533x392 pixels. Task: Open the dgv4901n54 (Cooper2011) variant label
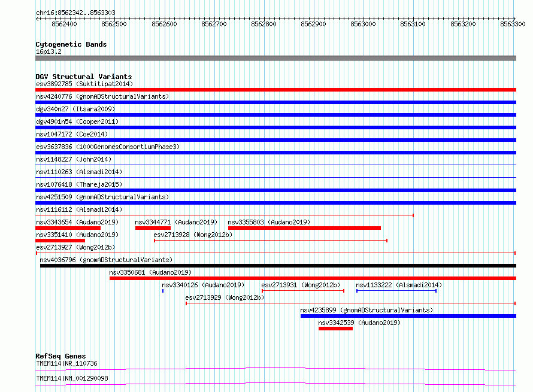coord(77,121)
